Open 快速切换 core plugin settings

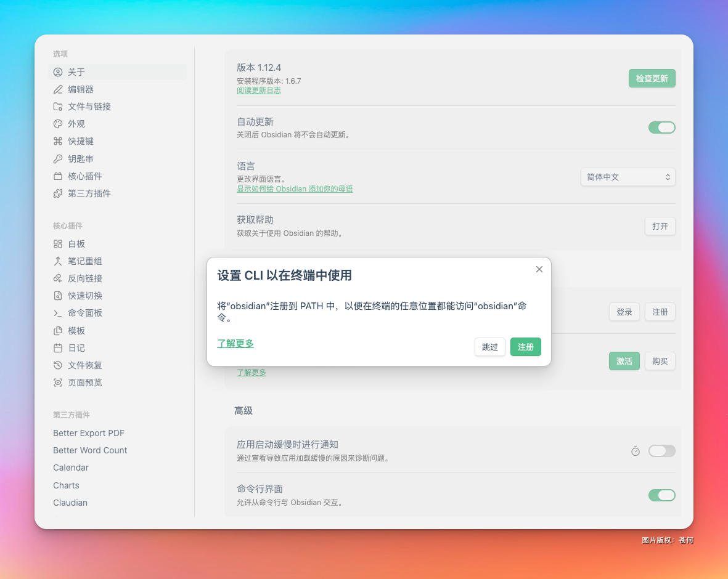85,296
